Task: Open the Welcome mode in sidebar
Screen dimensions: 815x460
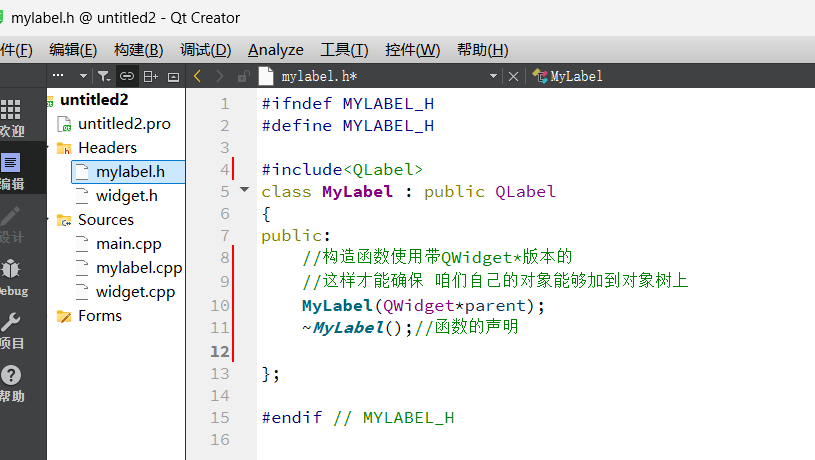Action: (10, 117)
